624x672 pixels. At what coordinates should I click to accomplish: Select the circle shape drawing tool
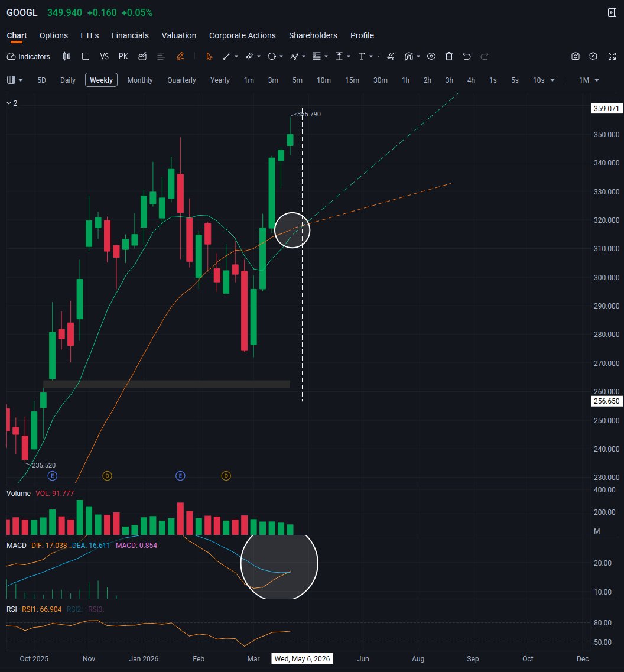click(x=272, y=57)
